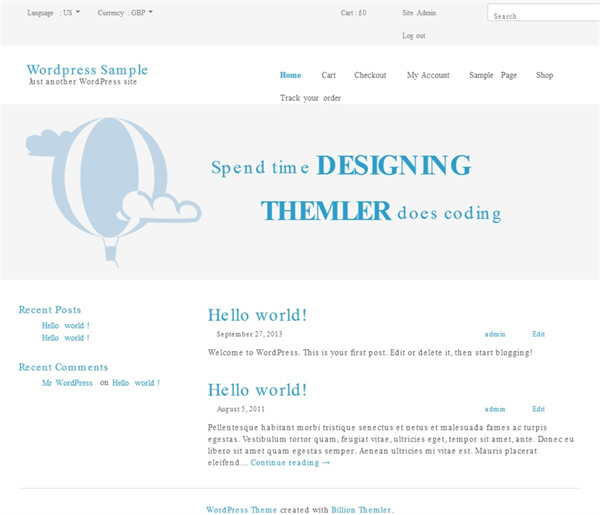Edit the August 5, 2011 post
This screenshot has height=515, width=600.
click(x=538, y=409)
